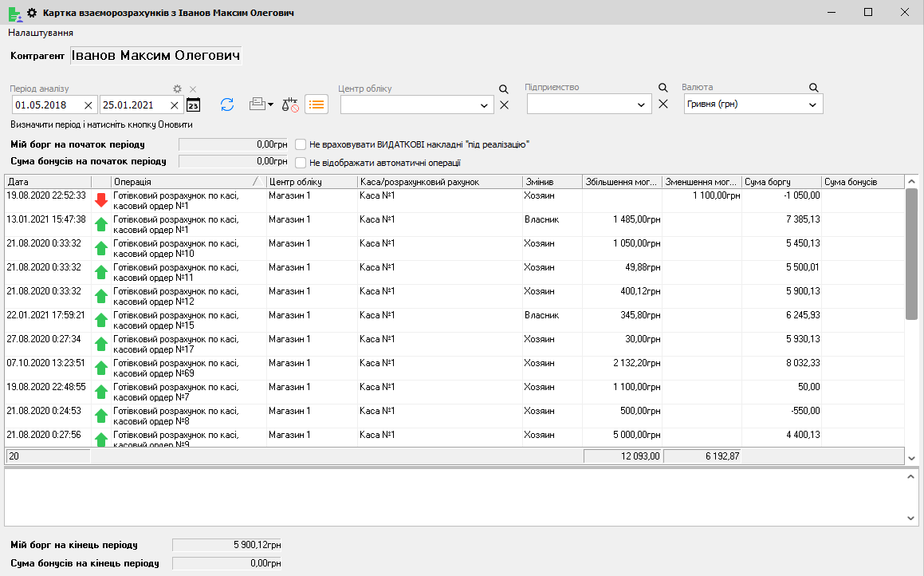Click the refresh (Оновити) icon

[227, 105]
